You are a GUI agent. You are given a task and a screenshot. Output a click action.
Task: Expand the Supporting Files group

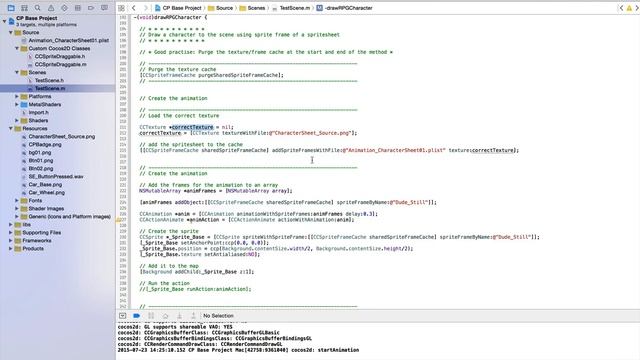11,233
